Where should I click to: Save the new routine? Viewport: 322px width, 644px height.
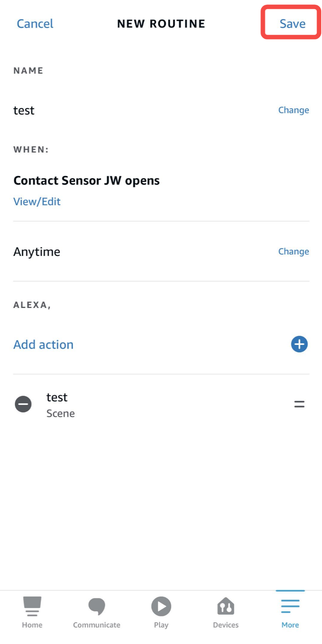click(292, 24)
